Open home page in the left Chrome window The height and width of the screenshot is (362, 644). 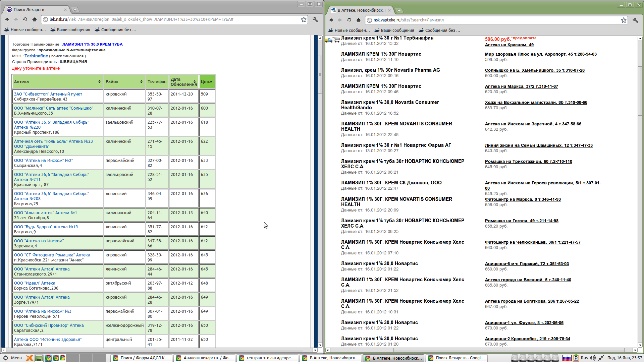click(34, 19)
